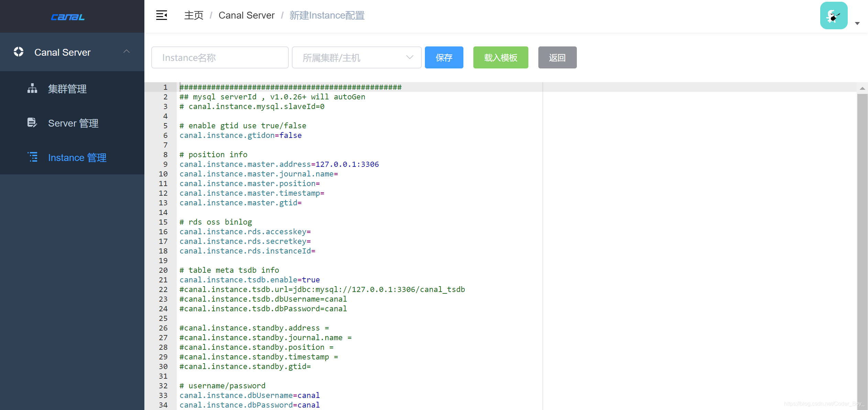Click the 保存 save button
Screen dimensions: 868x410
(x=444, y=57)
